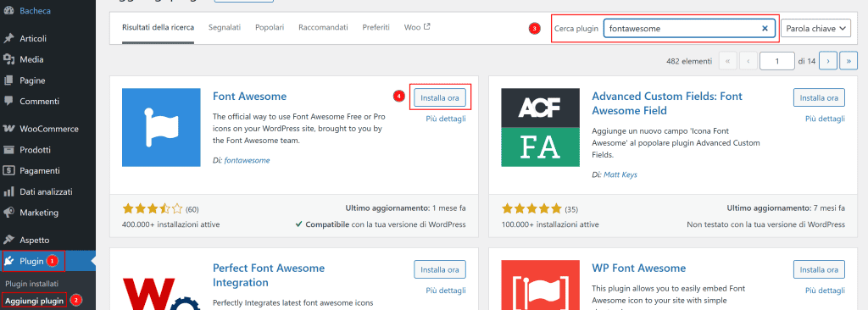This screenshot has width=868, height=310.
Task: Click the WooCommerce logo icon
Action: point(8,129)
